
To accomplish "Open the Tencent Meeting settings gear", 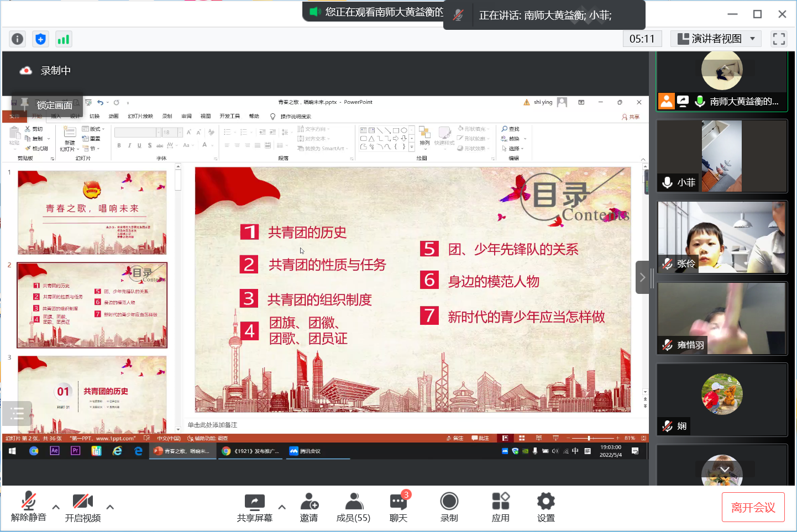I will (x=545, y=507).
